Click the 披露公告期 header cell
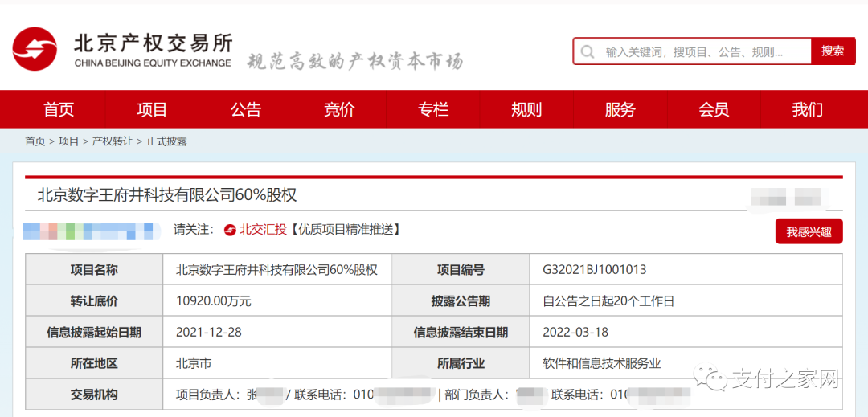The width and height of the screenshot is (868, 417). pyautogui.click(x=461, y=301)
